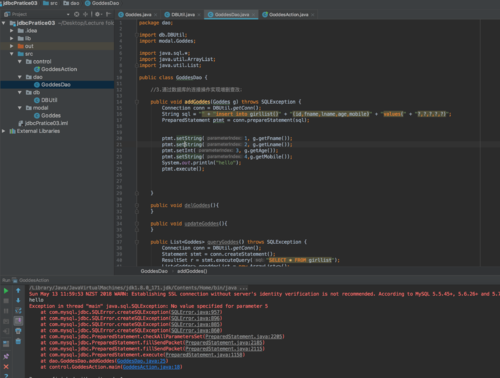Screen dimensions: 500x378
Task: Close the Run tab with red X
Action: pyautogui.click(x=6, y=367)
